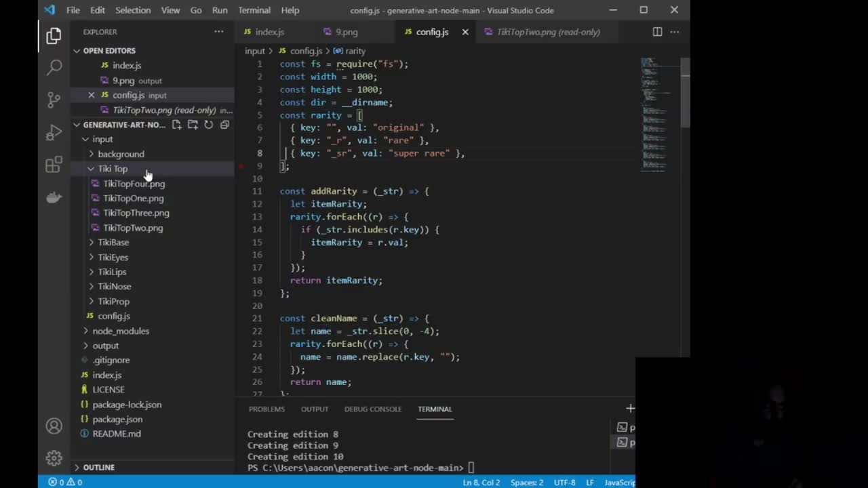This screenshot has height=488, width=868.
Task: Click the Refresh Explorer icon
Action: 209,125
